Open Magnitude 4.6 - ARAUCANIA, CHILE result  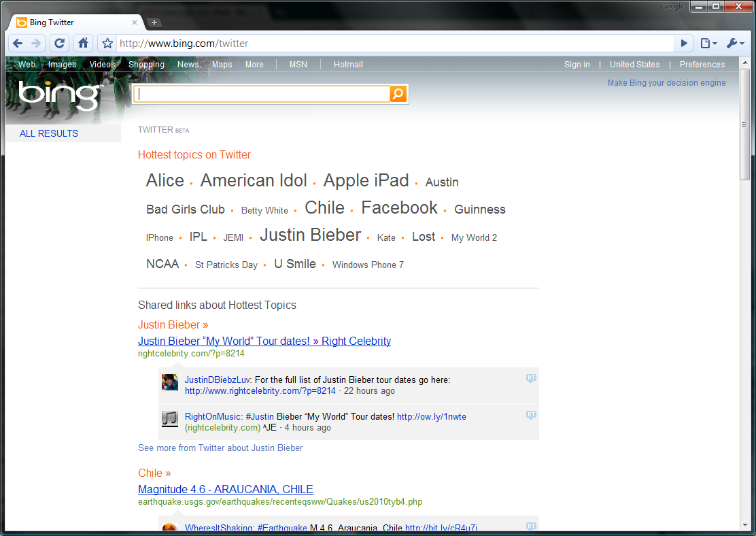pyautogui.click(x=225, y=489)
